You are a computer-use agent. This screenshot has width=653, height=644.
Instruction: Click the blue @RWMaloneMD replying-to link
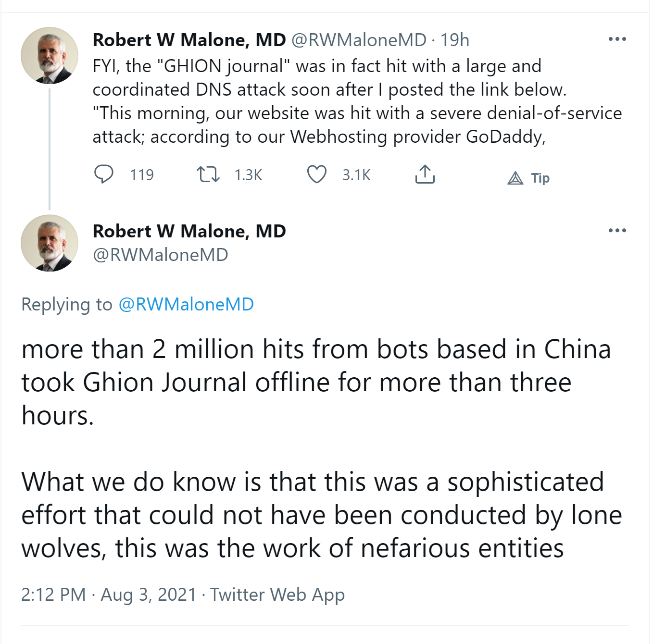pyautogui.click(x=186, y=305)
